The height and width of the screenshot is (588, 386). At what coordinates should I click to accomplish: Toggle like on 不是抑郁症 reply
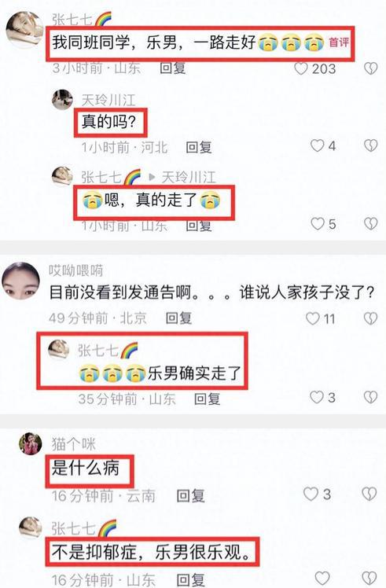(322, 578)
